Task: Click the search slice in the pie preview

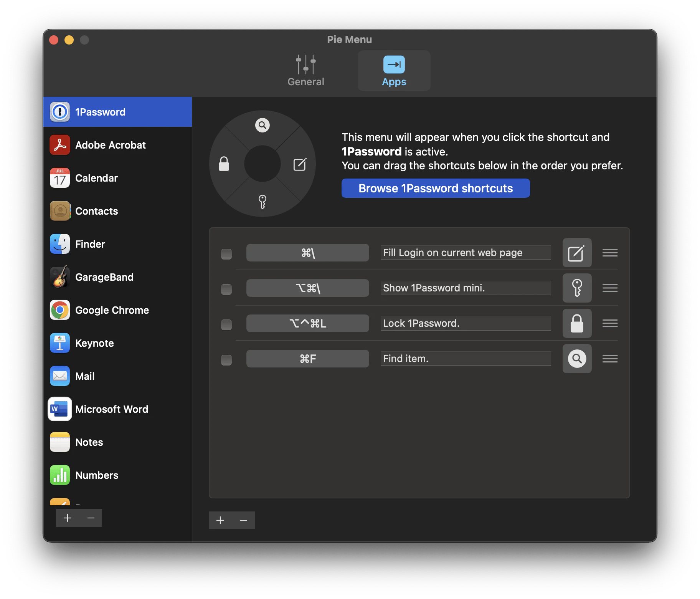Action: (x=262, y=125)
